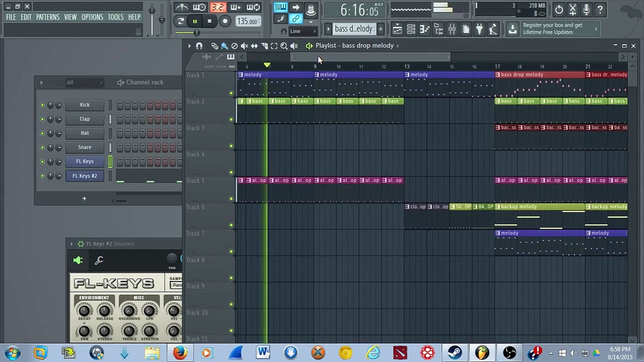The image size is (644, 362).
Task: Open the Line snap dropdown
Action: pyautogui.click(x=302, y=31)
